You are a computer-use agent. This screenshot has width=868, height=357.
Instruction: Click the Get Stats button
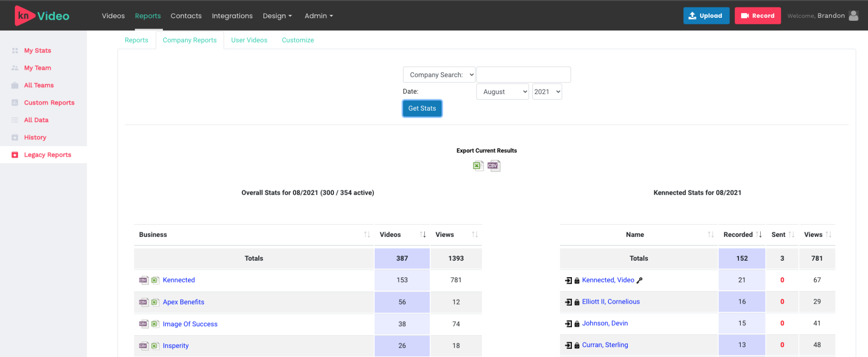(x=422, y=108)
